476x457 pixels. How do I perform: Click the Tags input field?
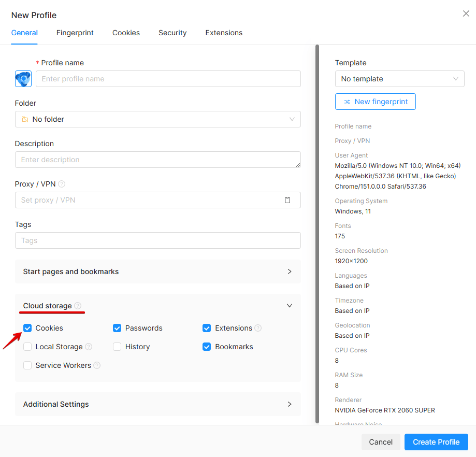[x=158, y=240]
